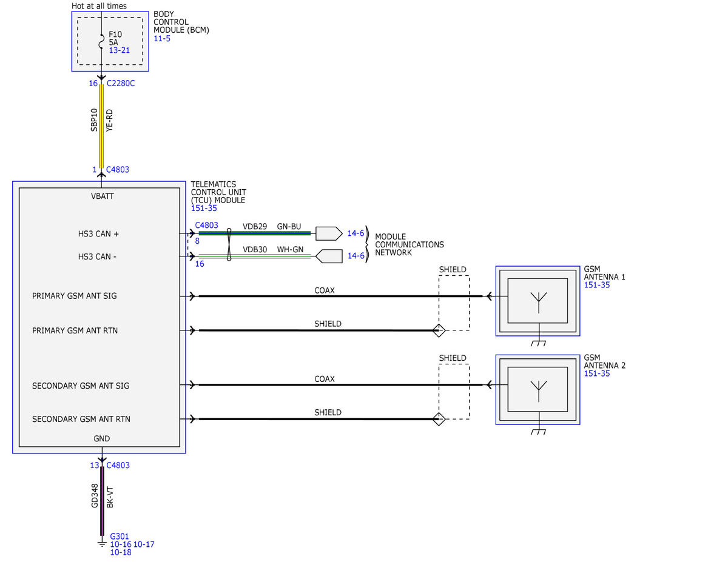Open the C4803 link beside the HS3 CAN + pin
Viewport: 728px width, 562px height.
[x=207, y=225]
